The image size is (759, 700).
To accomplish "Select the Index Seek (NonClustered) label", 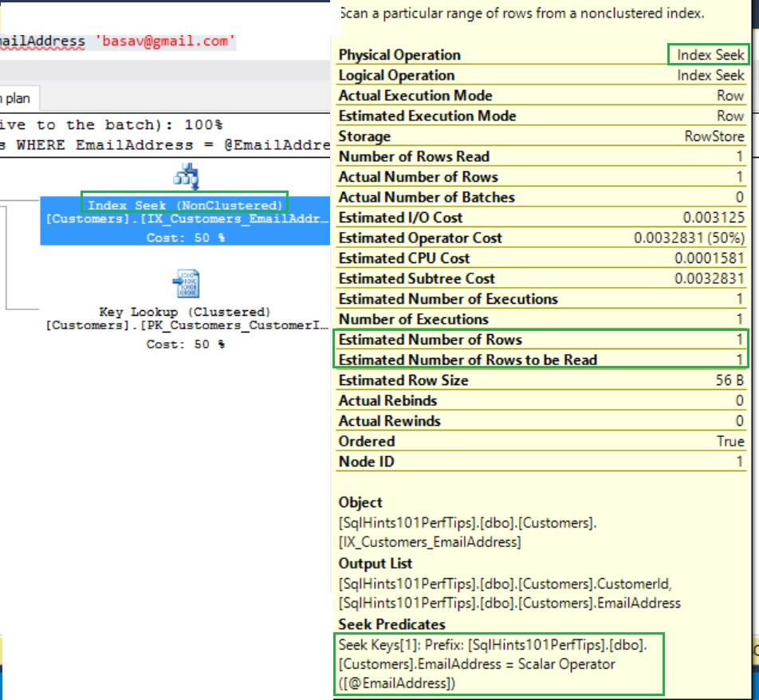I will pos(185,205).
